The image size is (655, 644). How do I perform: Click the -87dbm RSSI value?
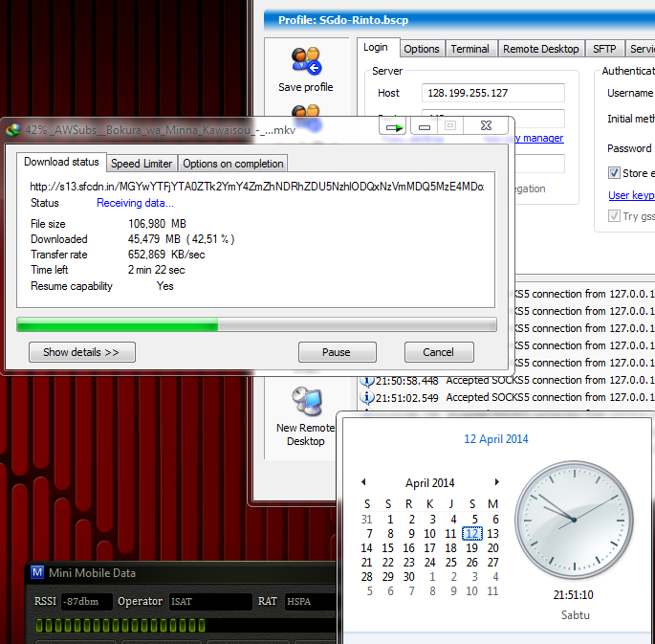tap(86, 601)
